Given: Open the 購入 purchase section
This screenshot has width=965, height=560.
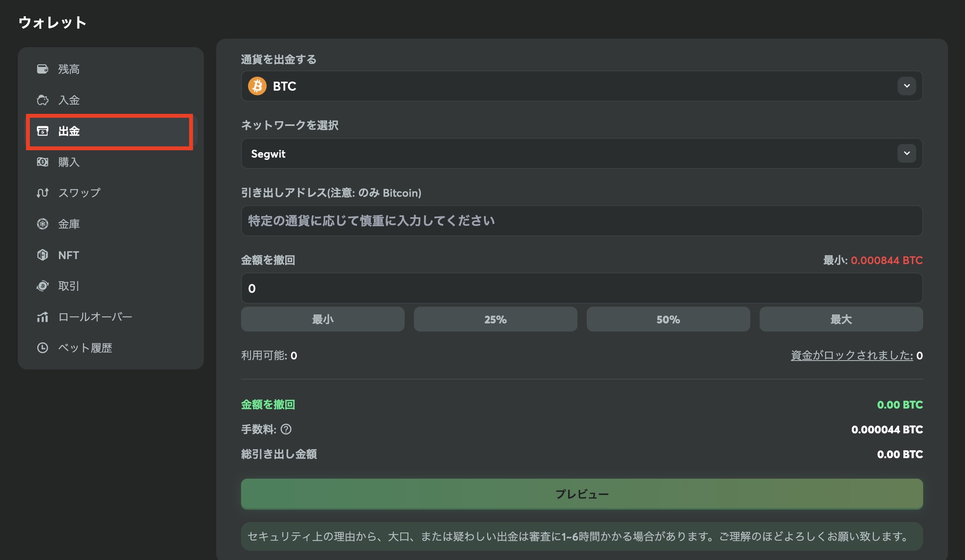Looking at the screenshot, I should [111, 162].
